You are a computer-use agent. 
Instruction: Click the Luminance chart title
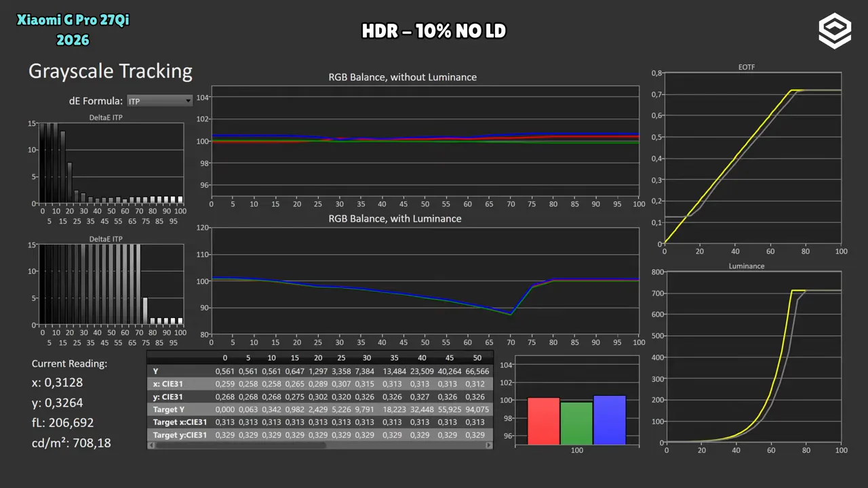click(747, 266)
